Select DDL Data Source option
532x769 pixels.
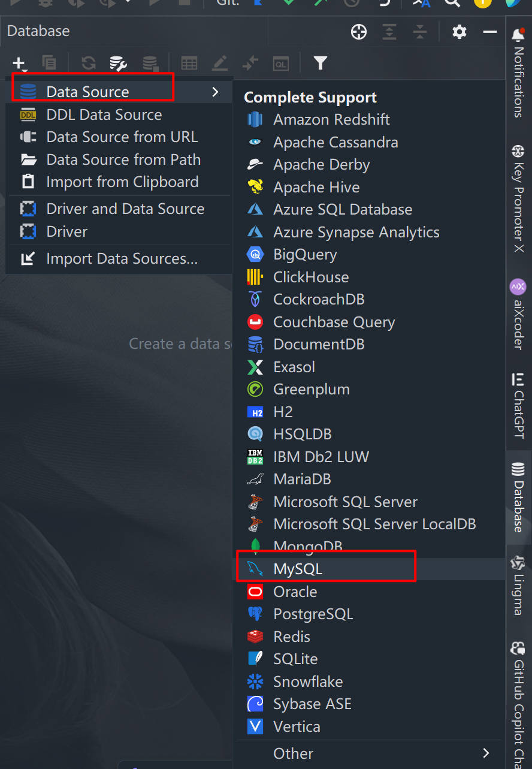(x=104, y=114)
